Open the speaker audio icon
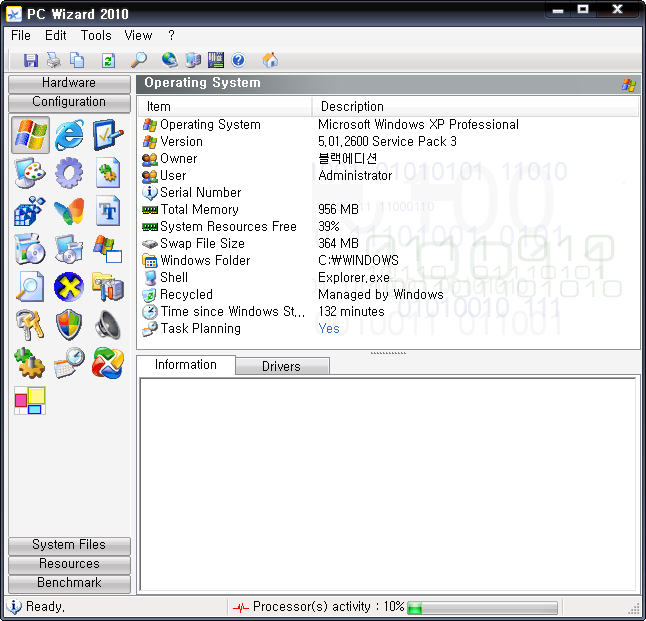 pos(108,325)
